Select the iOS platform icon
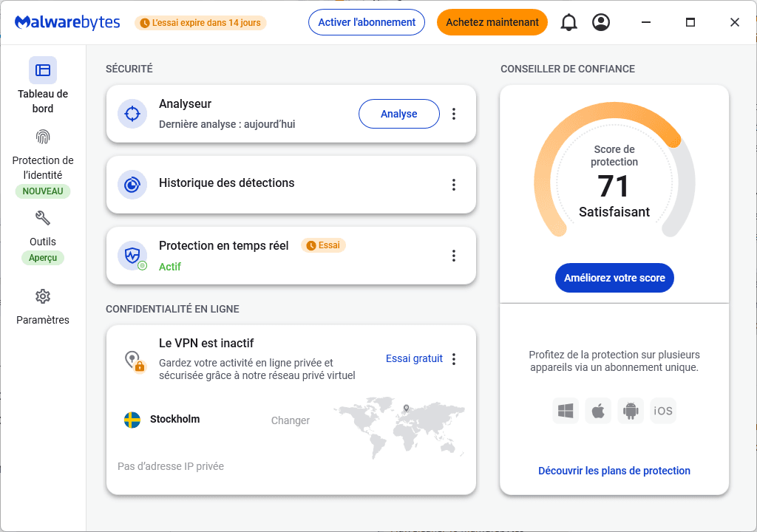Image resolution: width=757 pixels, height=532 pixels. click(663, 411)
